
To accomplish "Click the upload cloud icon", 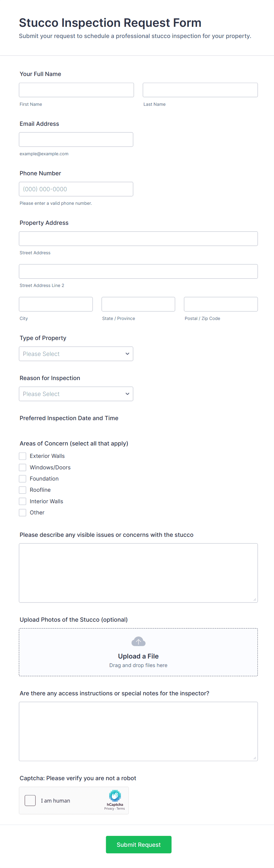I will 138,641.
